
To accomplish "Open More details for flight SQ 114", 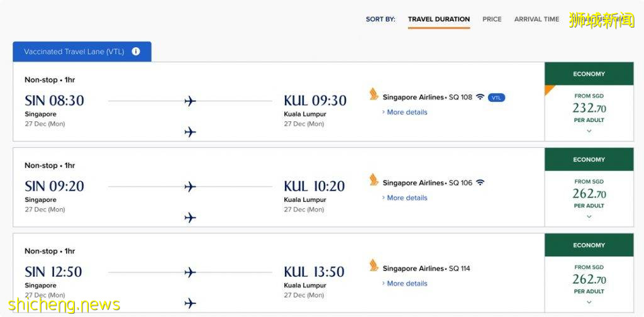I will point(406,284).
